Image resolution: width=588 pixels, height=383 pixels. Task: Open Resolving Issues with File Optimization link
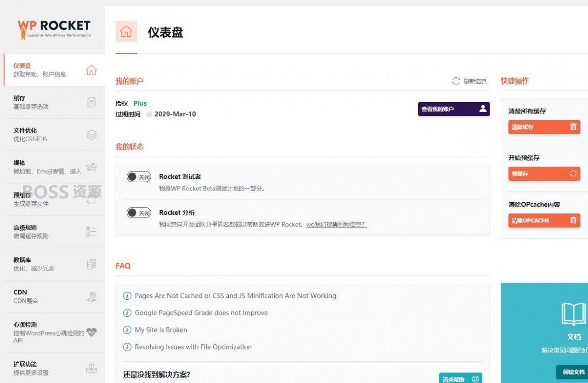click(193, 347)
